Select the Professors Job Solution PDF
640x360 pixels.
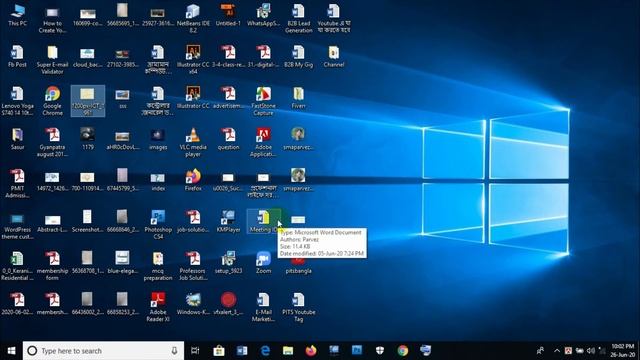(193, 266)
